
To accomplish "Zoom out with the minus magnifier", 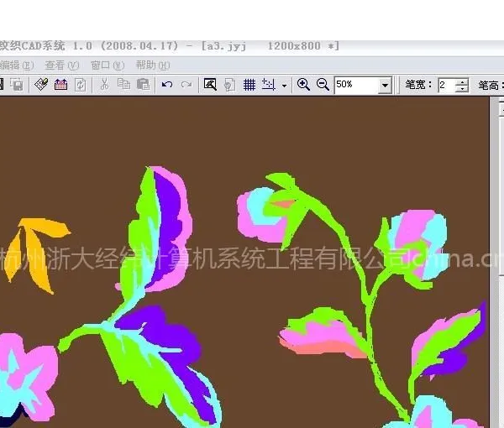I will (x=323, y=85).
